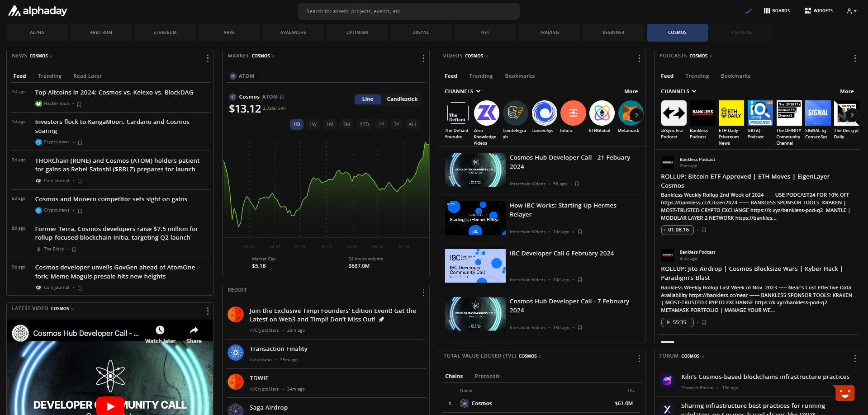
Task: Bookmark the Top Altcoins in 2024 article
Action: 79,104
